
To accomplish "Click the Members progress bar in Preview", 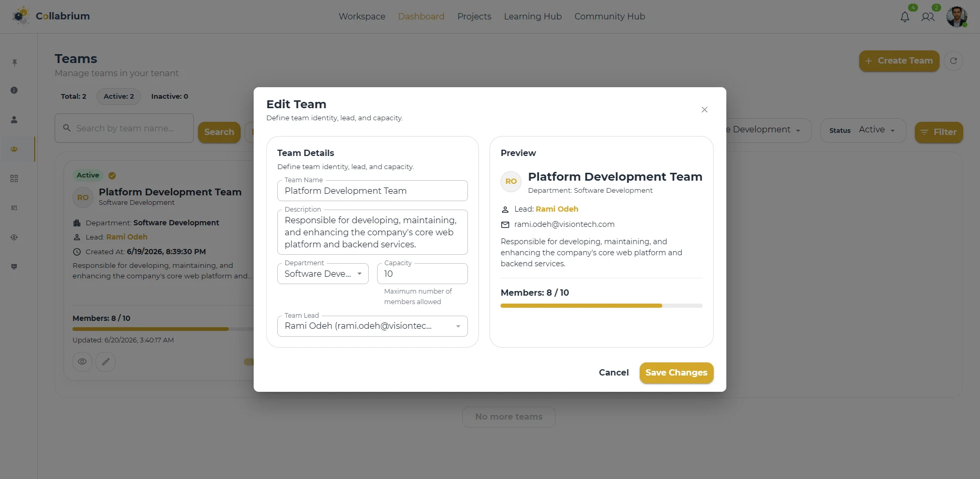I will point(601,306).
